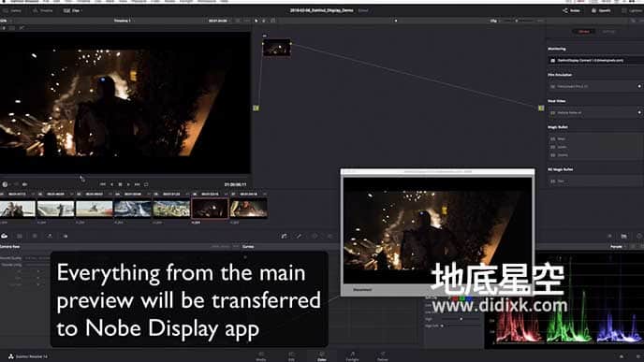
Task: Switch to the Settings tab in OpenFX
Action: (x=608, y=32)
